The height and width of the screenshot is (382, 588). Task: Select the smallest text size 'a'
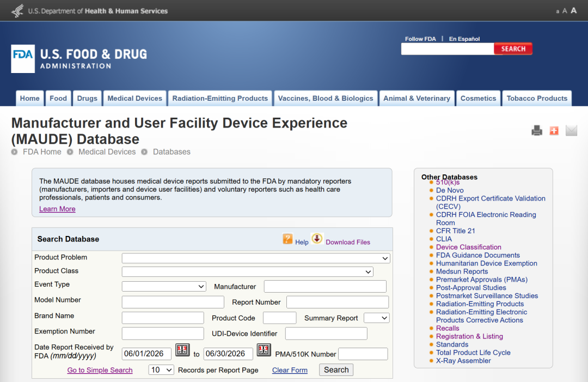coord(558,11)
